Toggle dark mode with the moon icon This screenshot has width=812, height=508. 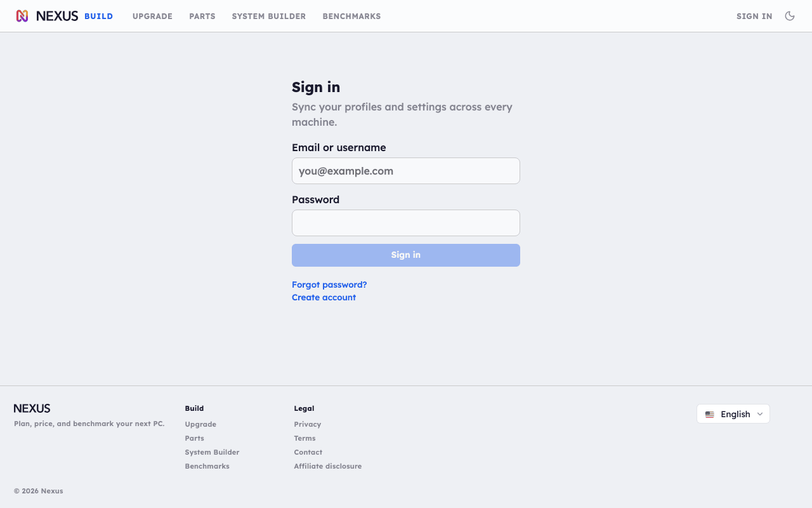point(790,16)
